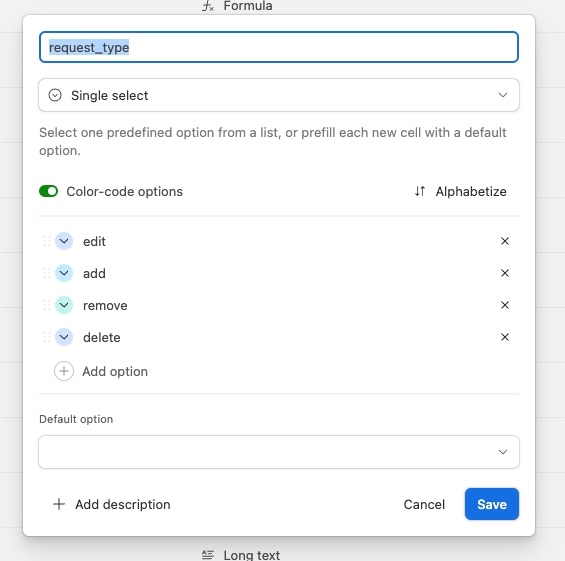Click the Save button
This screenshot has height=561, width=565.
click(x=492, y=504)
